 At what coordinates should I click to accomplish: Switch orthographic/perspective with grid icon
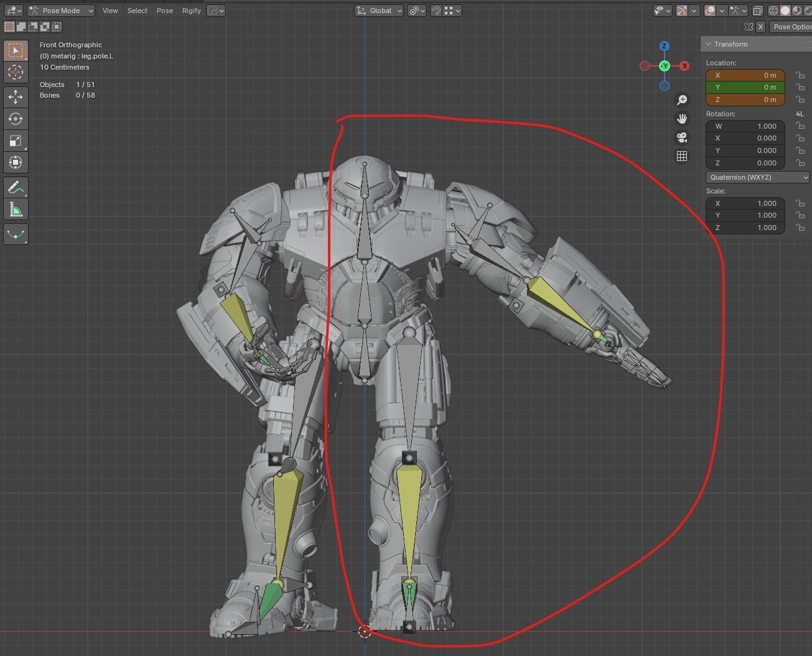pyautogui.click(x=682, y=156)
